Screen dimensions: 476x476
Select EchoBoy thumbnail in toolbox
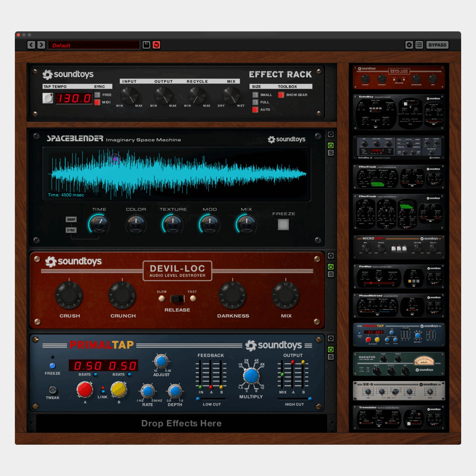pos(399,112)
